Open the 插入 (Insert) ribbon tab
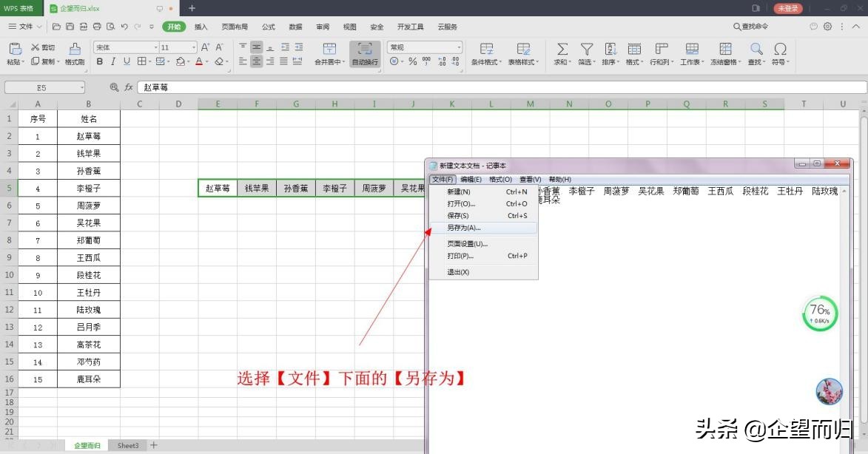Screen dimensions: 868x454 [x=201, y=27]
